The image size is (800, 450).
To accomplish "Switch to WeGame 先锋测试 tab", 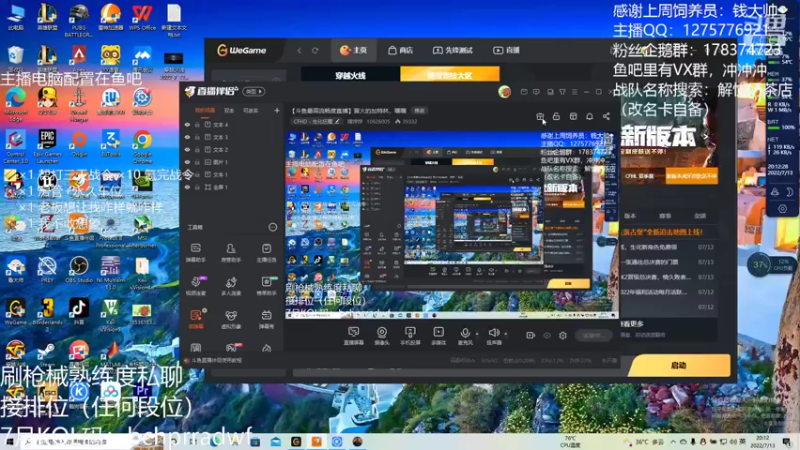I will tap(453, 50).
